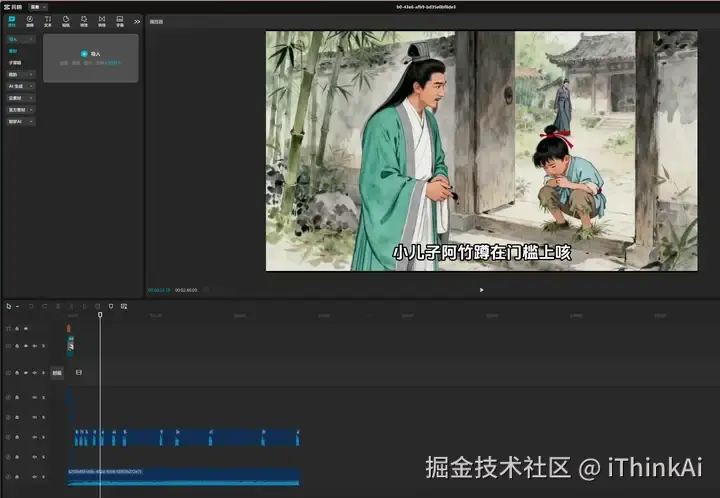Lock the bottom audio track

tap(17, 477)
